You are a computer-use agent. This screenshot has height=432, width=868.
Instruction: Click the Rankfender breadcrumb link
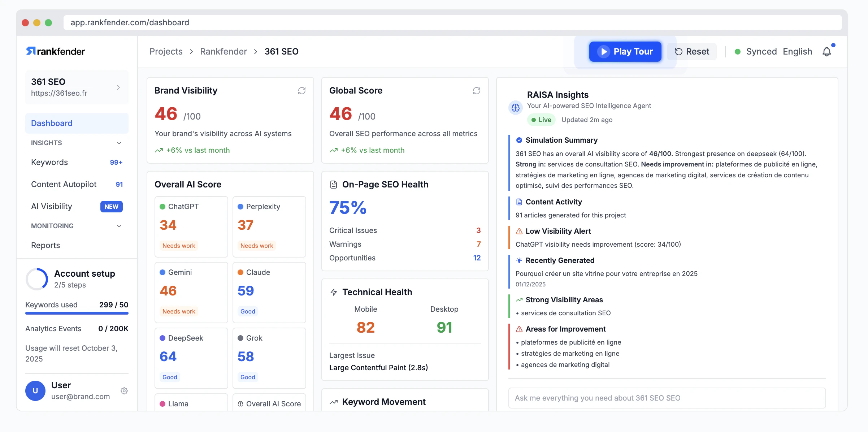223,52
